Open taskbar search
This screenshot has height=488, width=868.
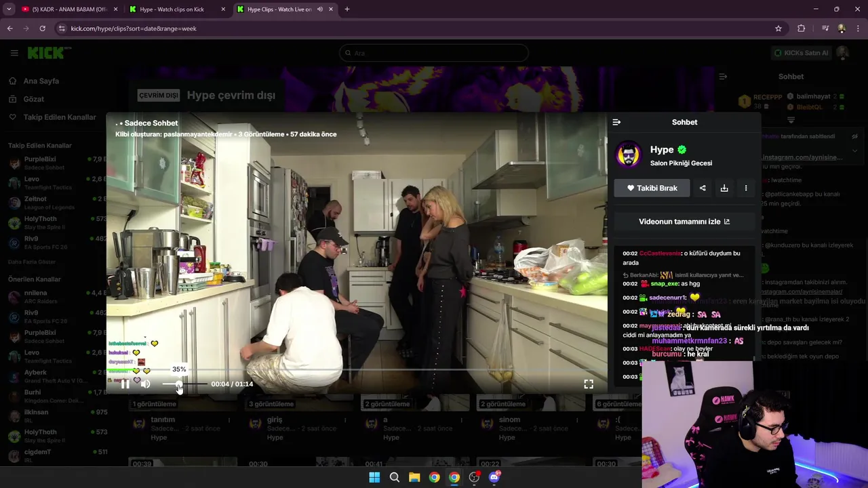[394, 477]
